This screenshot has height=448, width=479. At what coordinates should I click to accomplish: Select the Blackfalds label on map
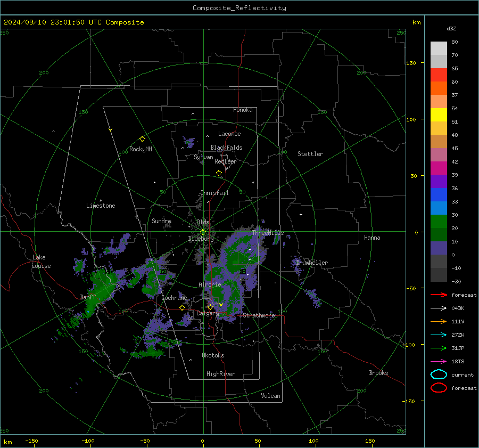click(x=226, y=148)
